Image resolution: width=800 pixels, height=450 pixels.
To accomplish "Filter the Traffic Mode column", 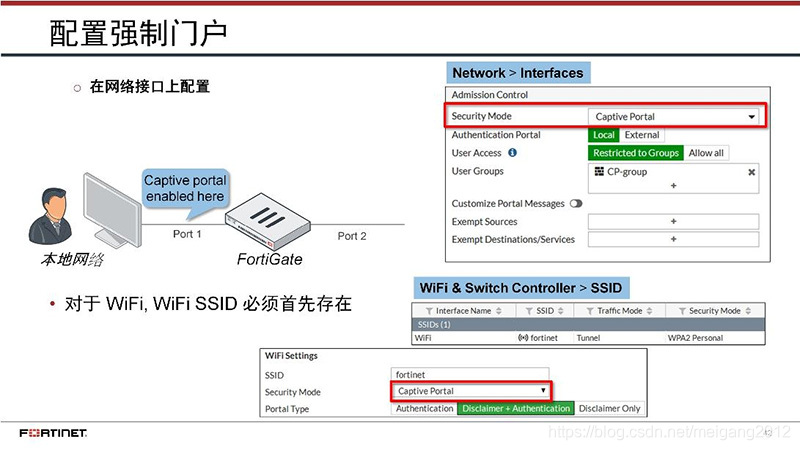I will point(590,311).
